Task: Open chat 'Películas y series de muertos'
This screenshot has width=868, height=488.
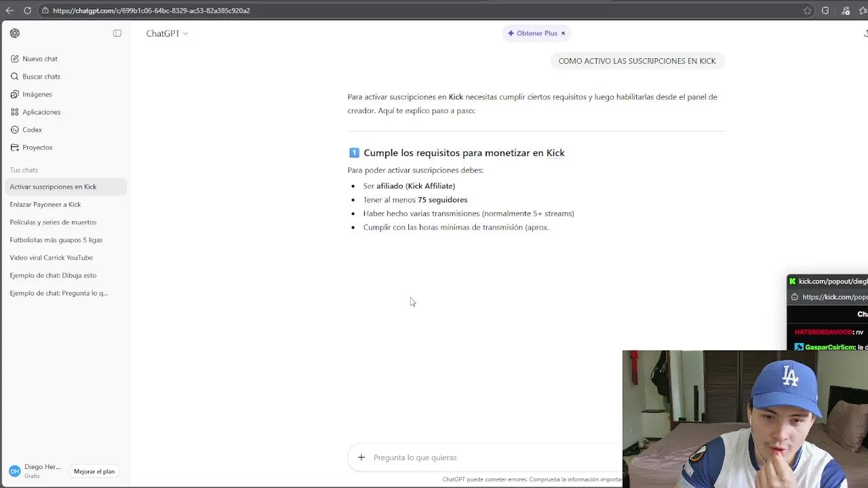Action: point(64,222)
